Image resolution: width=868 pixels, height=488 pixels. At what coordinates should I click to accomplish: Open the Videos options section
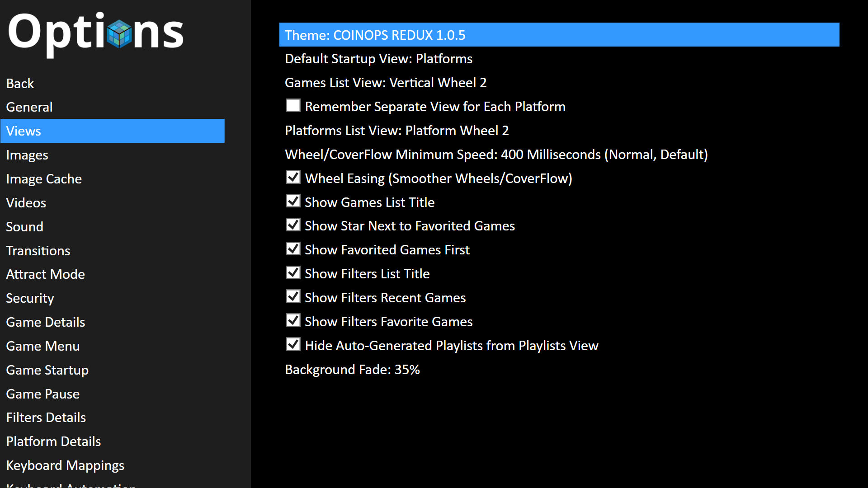(x=113, y=203)
